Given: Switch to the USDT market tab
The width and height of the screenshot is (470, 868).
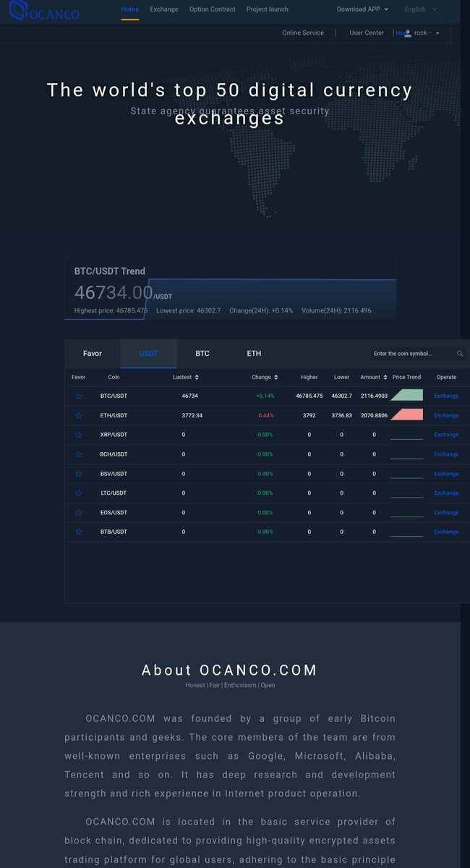Looking at the screenshot, I should coord(148,354).
